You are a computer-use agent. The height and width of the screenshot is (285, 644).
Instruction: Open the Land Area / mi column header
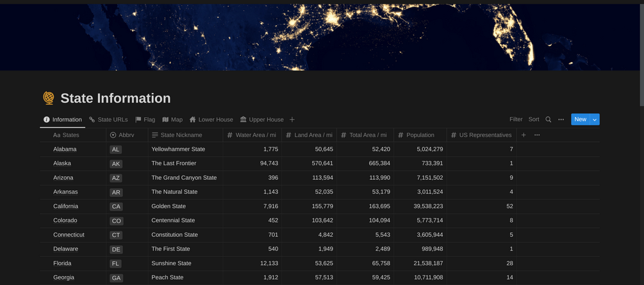310,135
